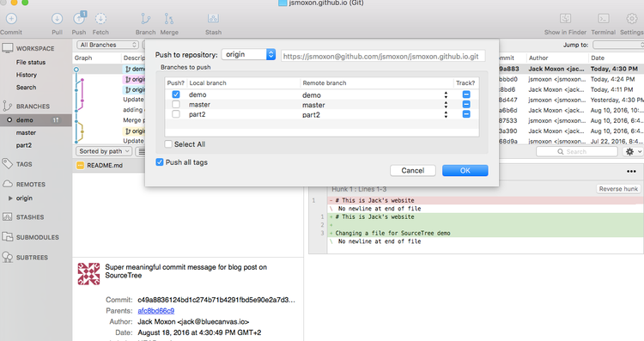
Task: Click the author avatar image
Action: click(x=88, y=274)
